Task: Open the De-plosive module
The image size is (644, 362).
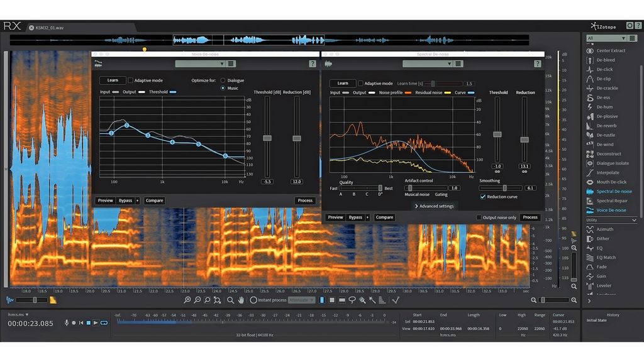Action: tap(602, 116)
